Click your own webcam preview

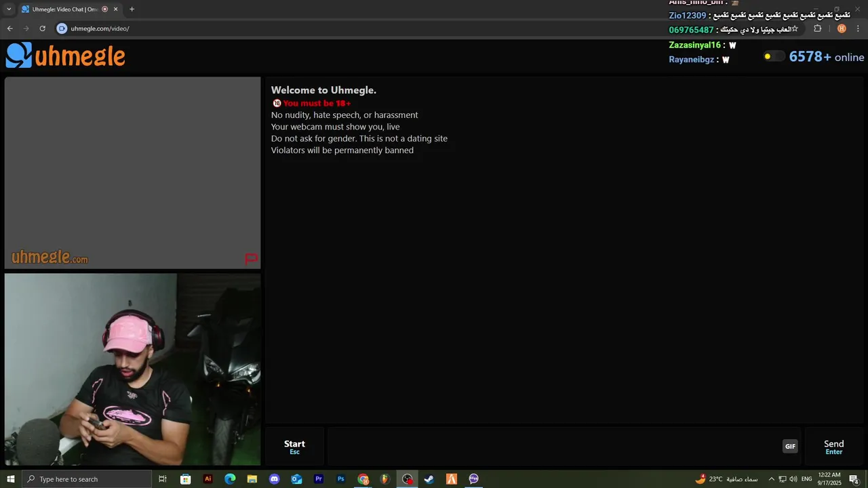click(132, 369)
